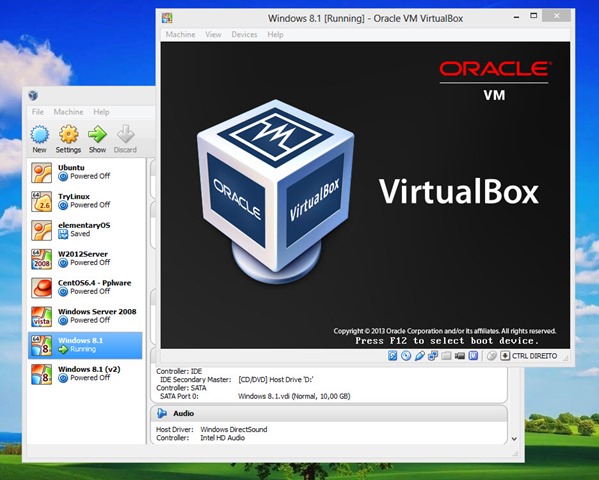Click the hard disk activity status icon
599x480 pixels.
[392, 356]
